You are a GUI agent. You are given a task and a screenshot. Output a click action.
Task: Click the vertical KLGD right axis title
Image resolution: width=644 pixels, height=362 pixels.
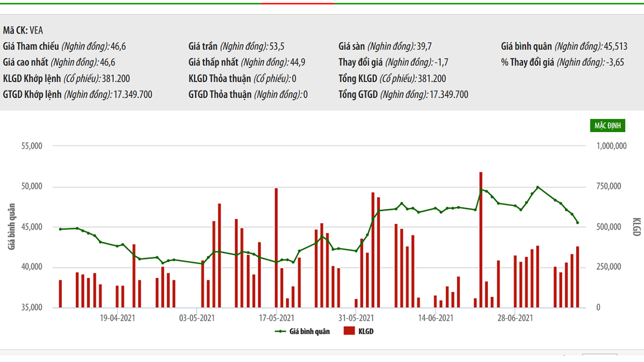tap(636, 227)
